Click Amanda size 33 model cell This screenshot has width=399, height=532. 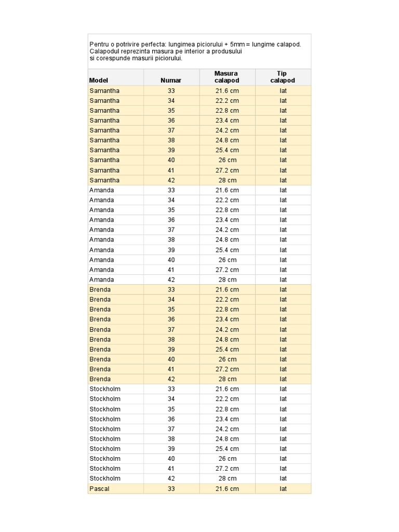pyautogui.click(x=116, y=190)
